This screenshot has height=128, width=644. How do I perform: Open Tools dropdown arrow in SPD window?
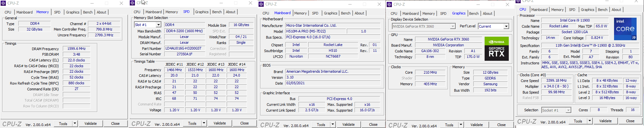tap(204, 123)
